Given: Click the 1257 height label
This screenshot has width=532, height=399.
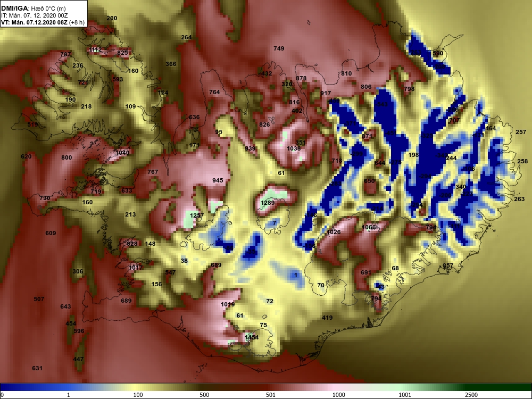Looking at the screenshot, I should [197, 215].
